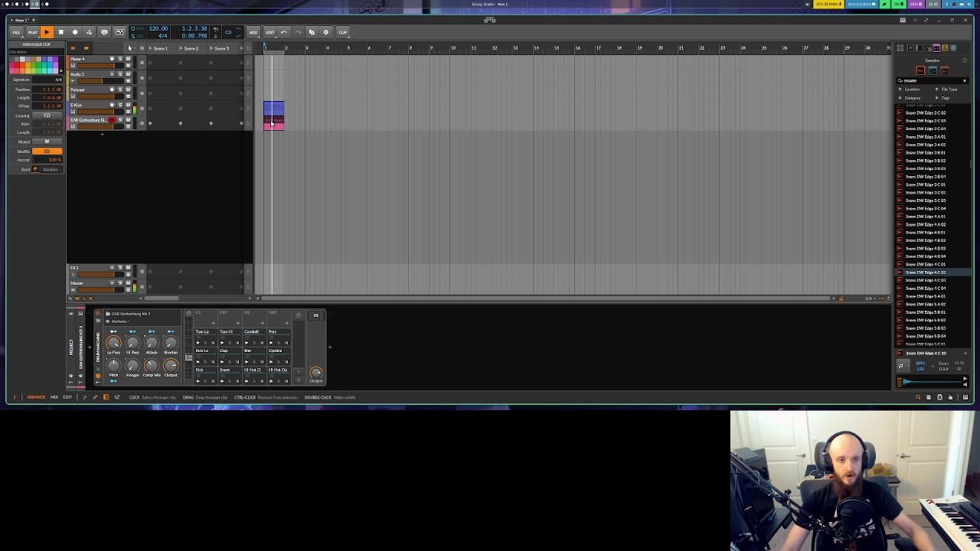This screenshot has height=551, width=980.
Task: Expand the File Type browser filter
Action: pos(947,90)
